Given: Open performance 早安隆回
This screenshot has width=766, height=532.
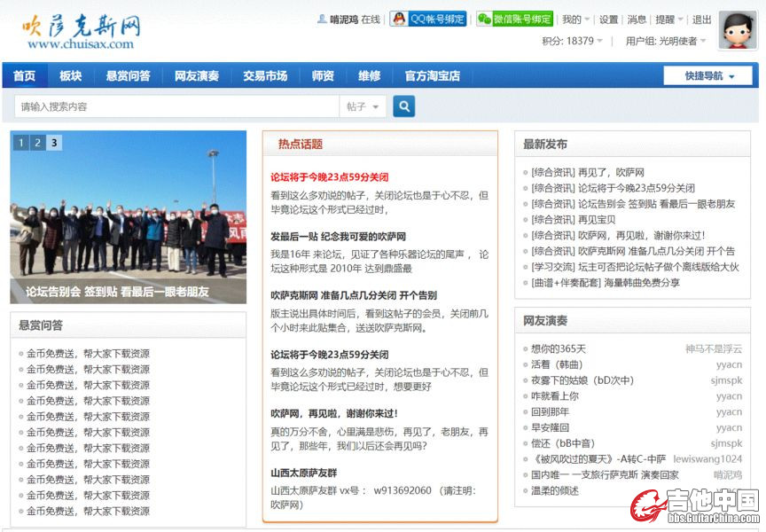Looking at the screenshot, I should pos(550,427).
